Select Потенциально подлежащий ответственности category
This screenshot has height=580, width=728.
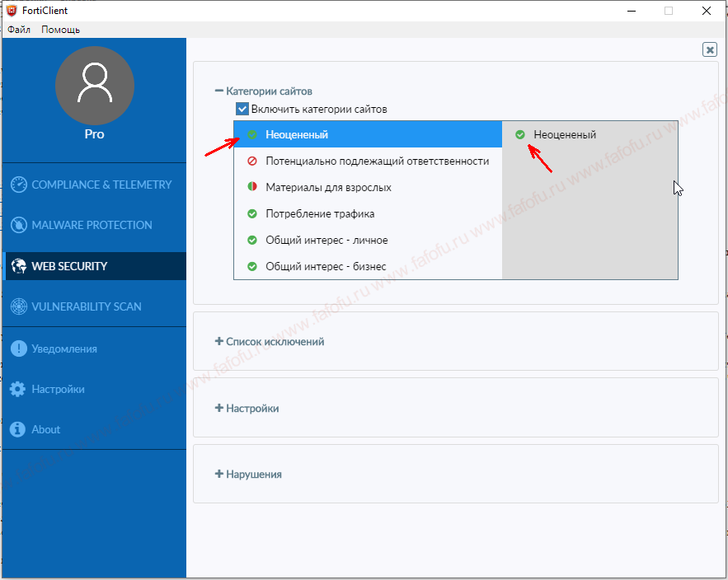click(x=369, y=161)
